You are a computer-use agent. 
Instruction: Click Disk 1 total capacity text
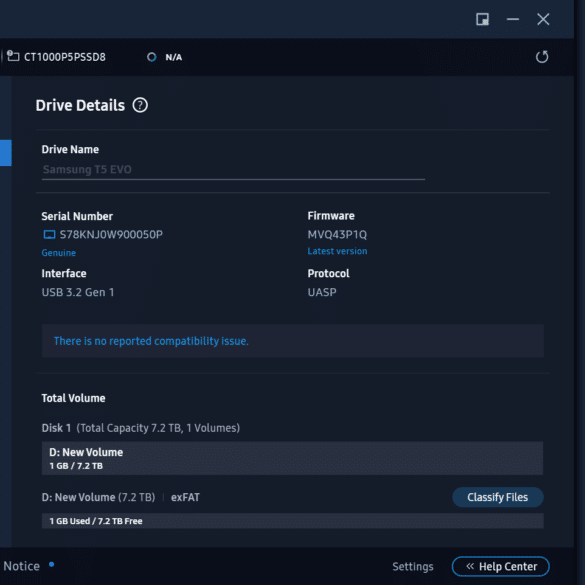pyautogui.click(x=141, y=428)
